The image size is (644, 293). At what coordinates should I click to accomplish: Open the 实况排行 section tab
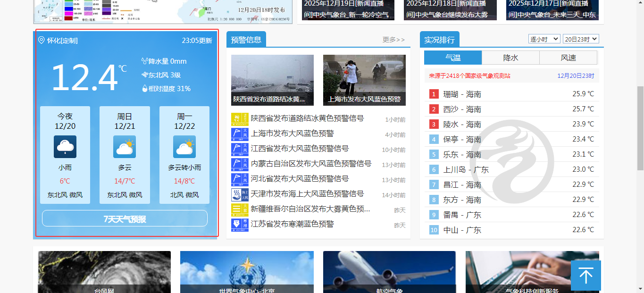coord(440,40)
